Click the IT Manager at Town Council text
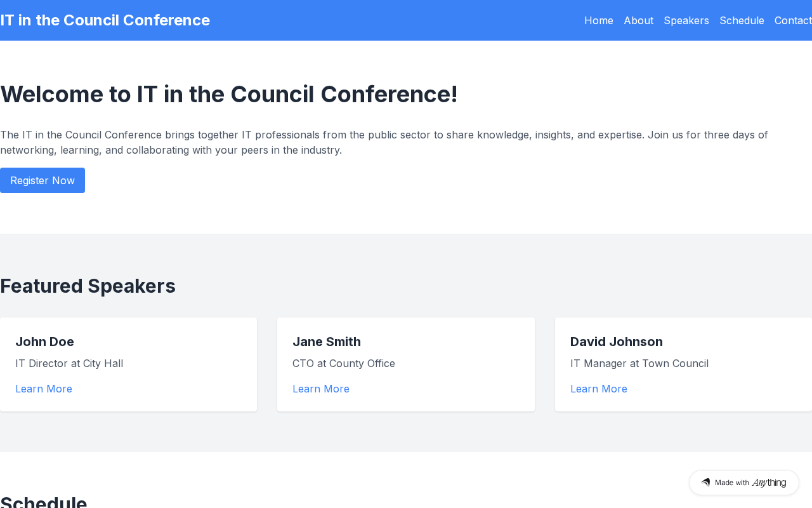 click(x=639, y=363)
